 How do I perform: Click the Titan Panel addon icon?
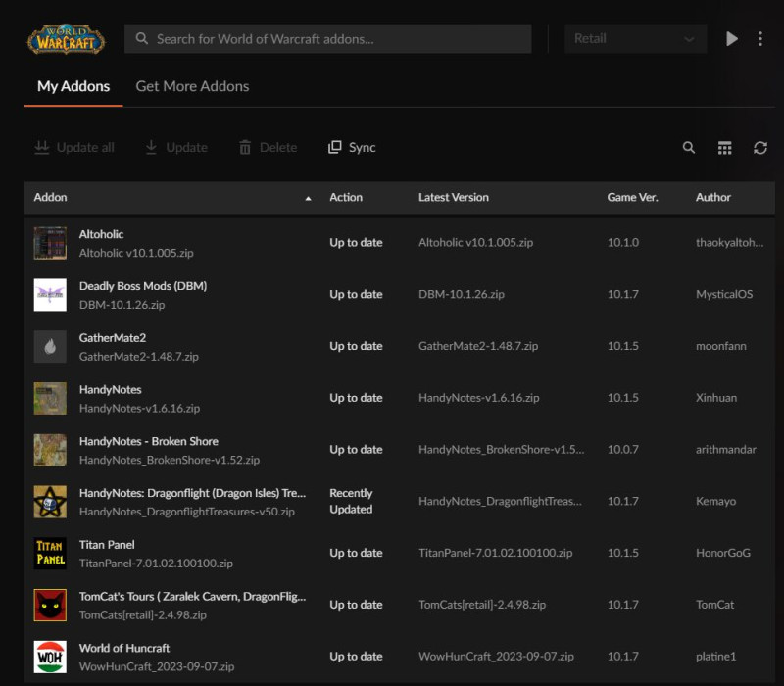[x=50, y=553]
